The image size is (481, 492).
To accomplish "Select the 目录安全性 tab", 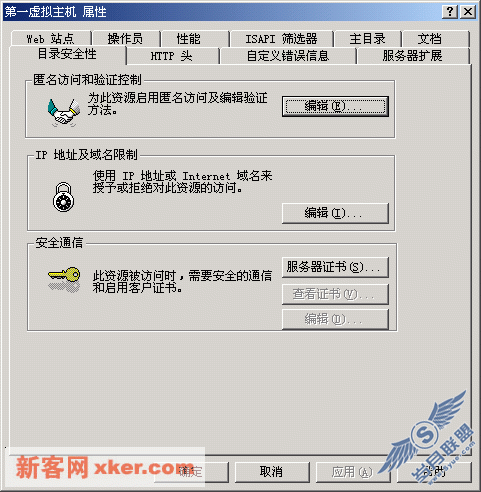I will (x=68, y=54).
